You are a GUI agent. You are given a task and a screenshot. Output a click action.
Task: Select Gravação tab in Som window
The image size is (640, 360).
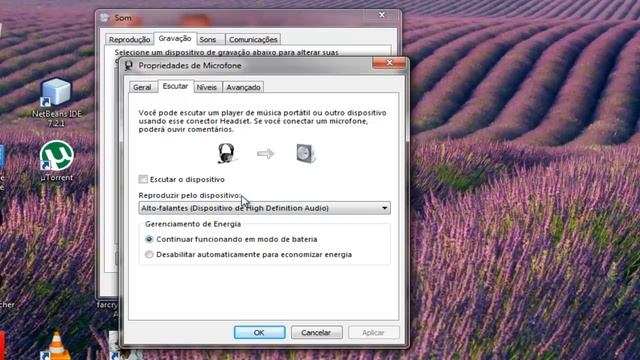pyautogui.click(x=175, y=38)
